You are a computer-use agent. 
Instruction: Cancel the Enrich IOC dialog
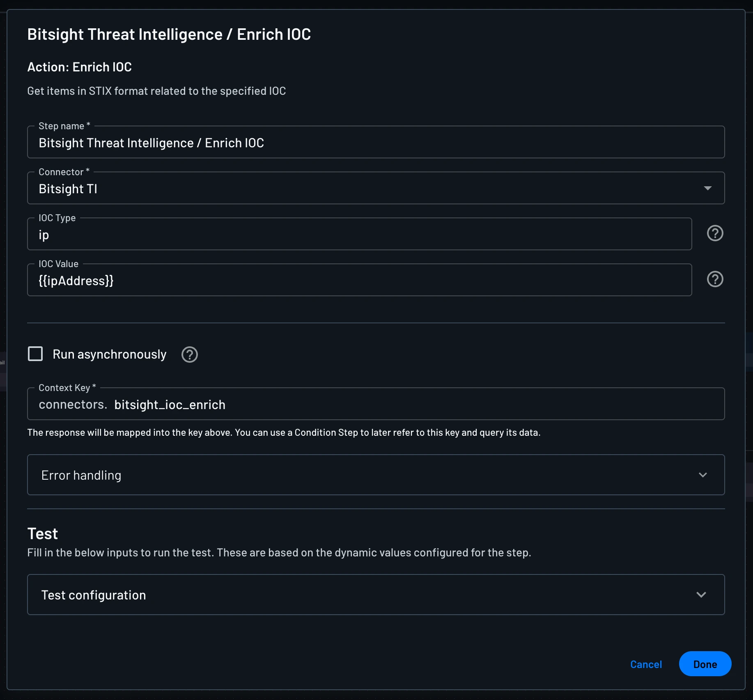click(646, 664)
